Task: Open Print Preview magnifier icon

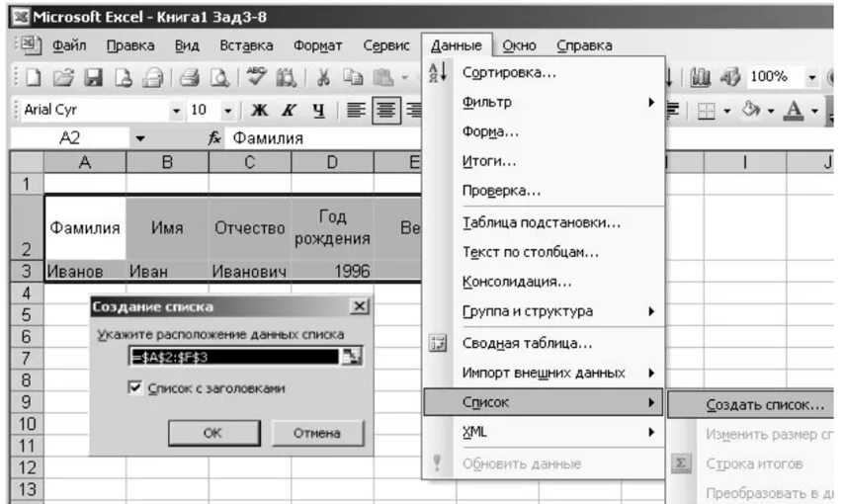Action: pyautogui.click(x=219, y=77)
